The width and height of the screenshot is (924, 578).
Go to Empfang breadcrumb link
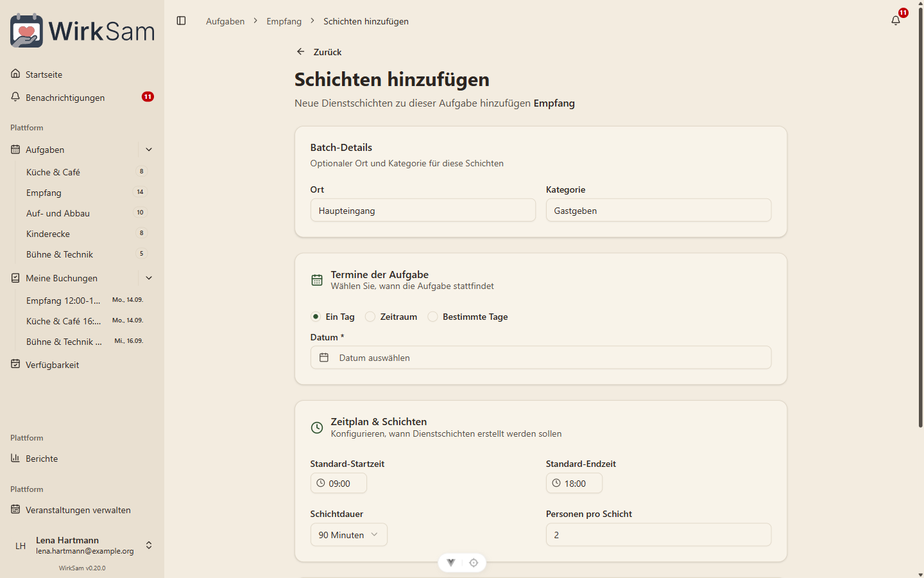coord(284,21)
